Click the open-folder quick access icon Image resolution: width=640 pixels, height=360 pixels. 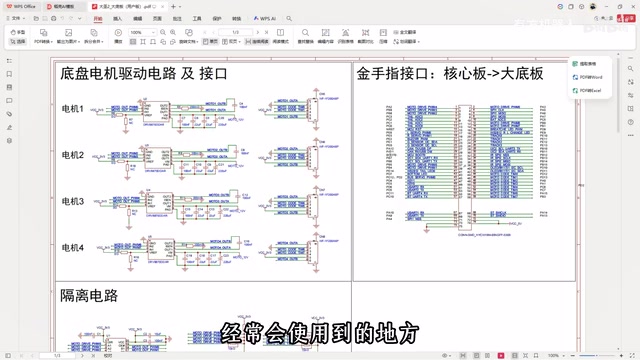36,19
